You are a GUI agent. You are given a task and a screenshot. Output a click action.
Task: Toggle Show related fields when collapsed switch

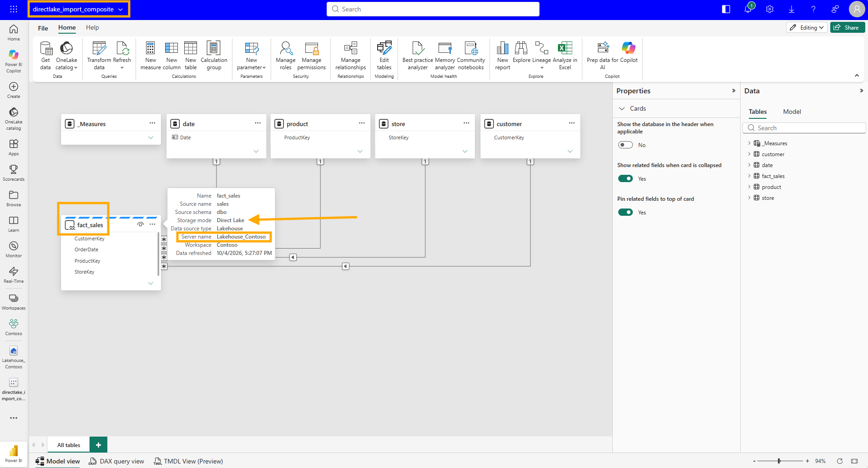click(626, 178)
